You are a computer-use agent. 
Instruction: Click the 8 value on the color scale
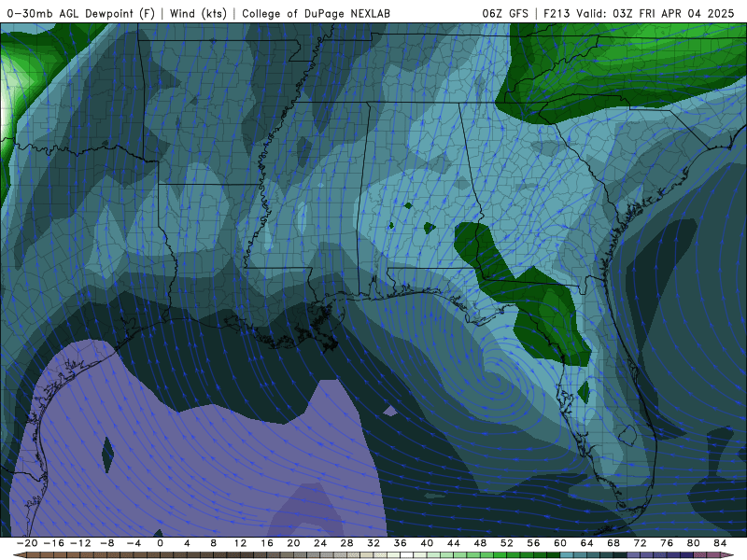click(214, 543)
